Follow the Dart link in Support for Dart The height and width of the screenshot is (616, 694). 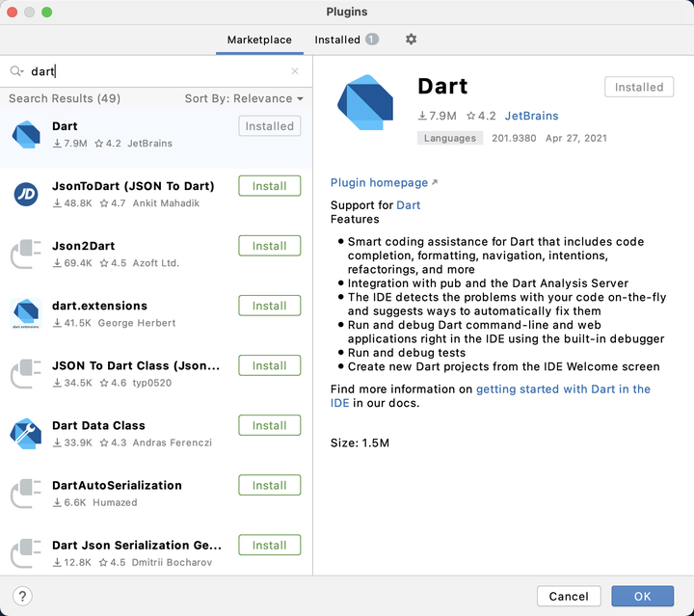(x=408, y=205)
